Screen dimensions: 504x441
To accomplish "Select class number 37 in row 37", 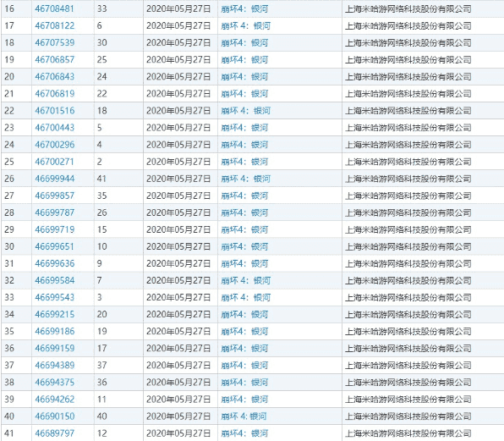I will click(x=101, y=366).
